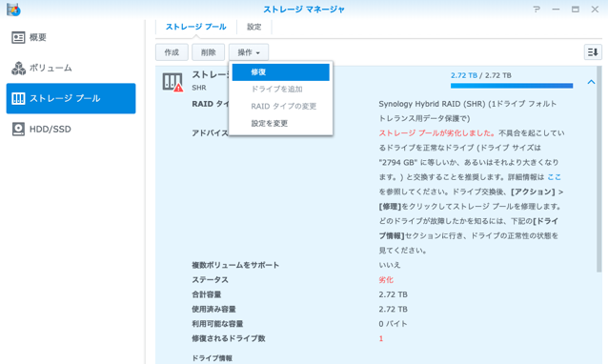Click the 合計容量 label

click(x=206, y=294)
